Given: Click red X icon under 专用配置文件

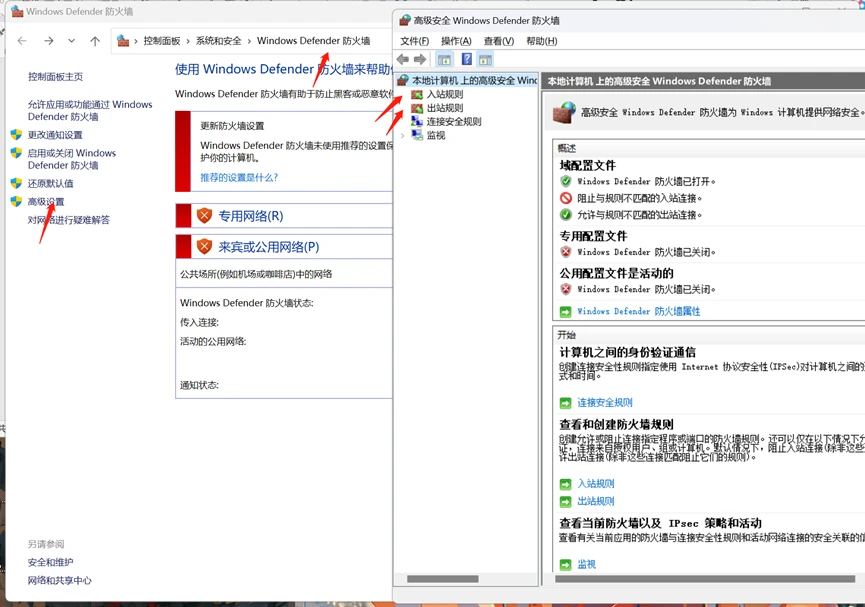Looking at the screenshot, I should (565, 252).
